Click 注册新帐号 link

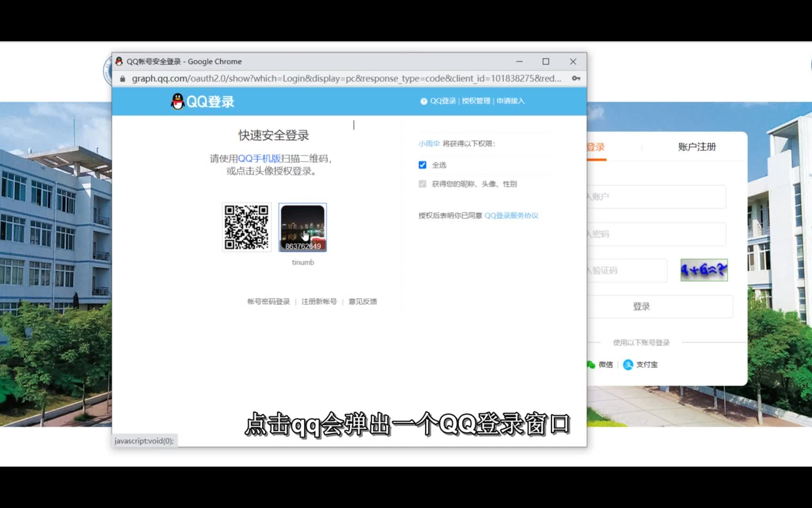pyautogui.click(x=319, y=302)
